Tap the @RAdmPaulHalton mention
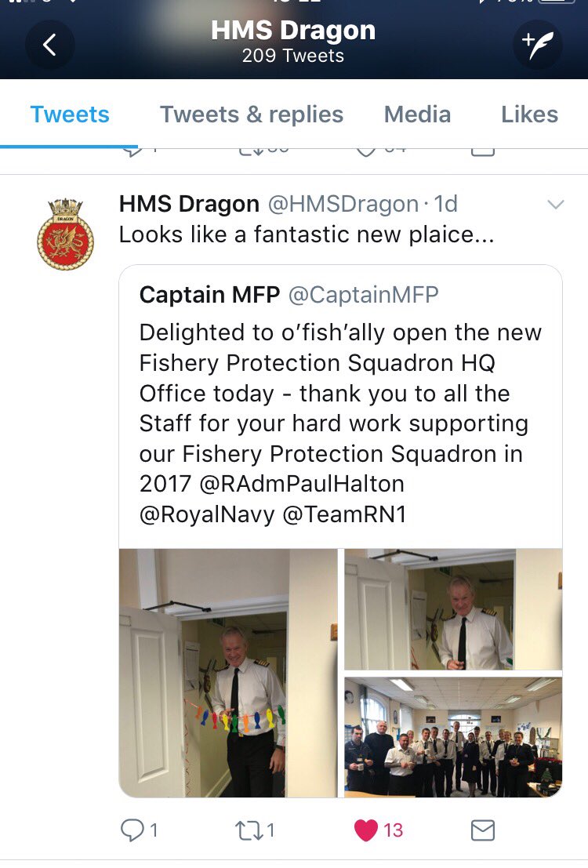 click(301, 484)
